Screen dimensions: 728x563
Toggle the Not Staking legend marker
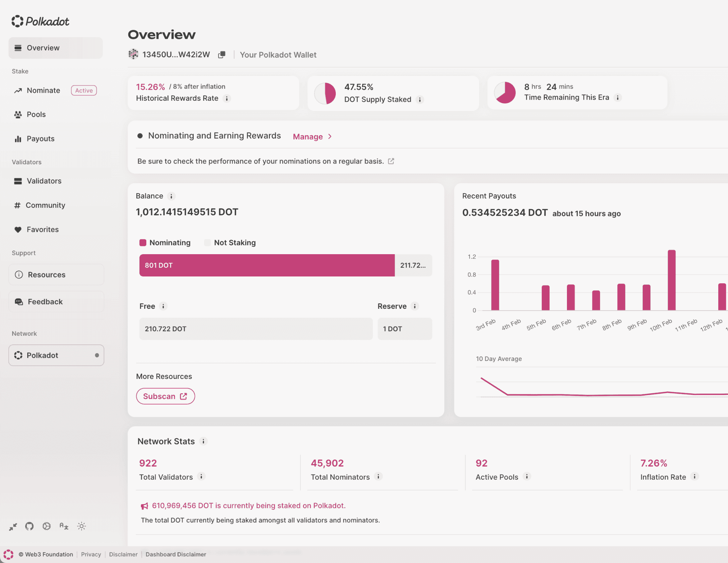(x=207, y=243)
